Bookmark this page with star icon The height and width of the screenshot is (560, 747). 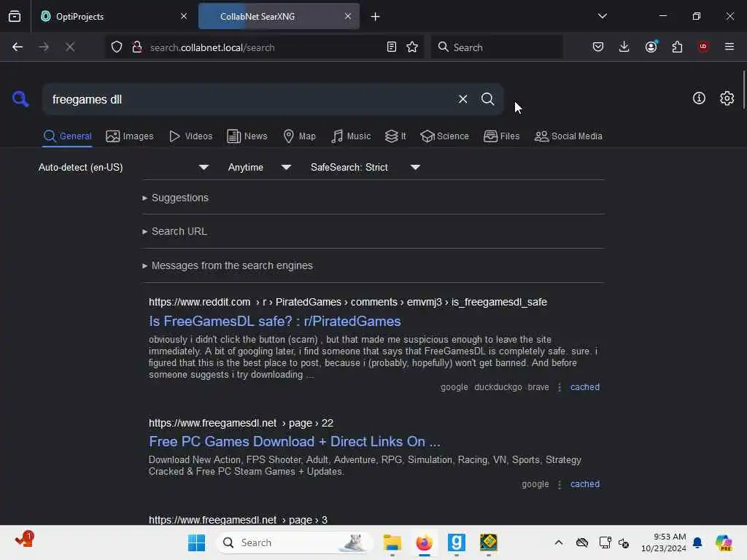[x=412, y=47]
